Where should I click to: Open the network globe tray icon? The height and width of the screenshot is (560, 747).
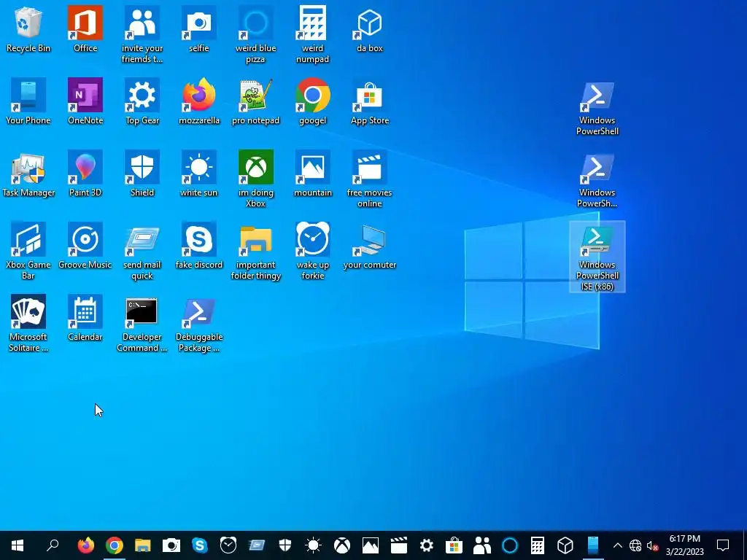coord(635,545)
